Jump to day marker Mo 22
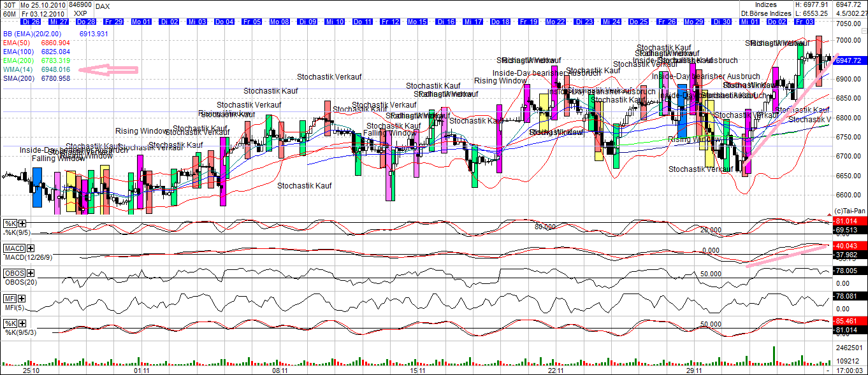The width and height of the screenshot is (868, 375). click(556, 22)
